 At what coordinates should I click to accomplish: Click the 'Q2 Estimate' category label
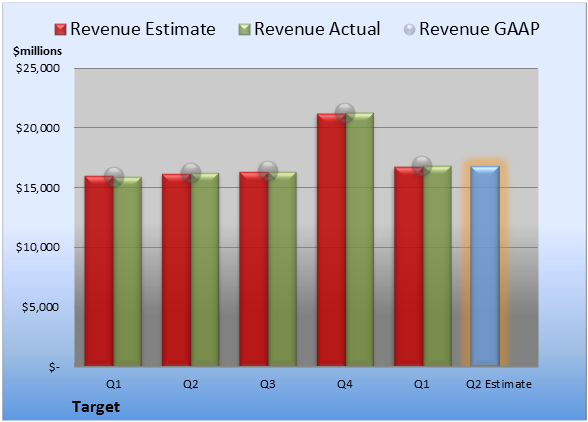[x=499, y=384]
